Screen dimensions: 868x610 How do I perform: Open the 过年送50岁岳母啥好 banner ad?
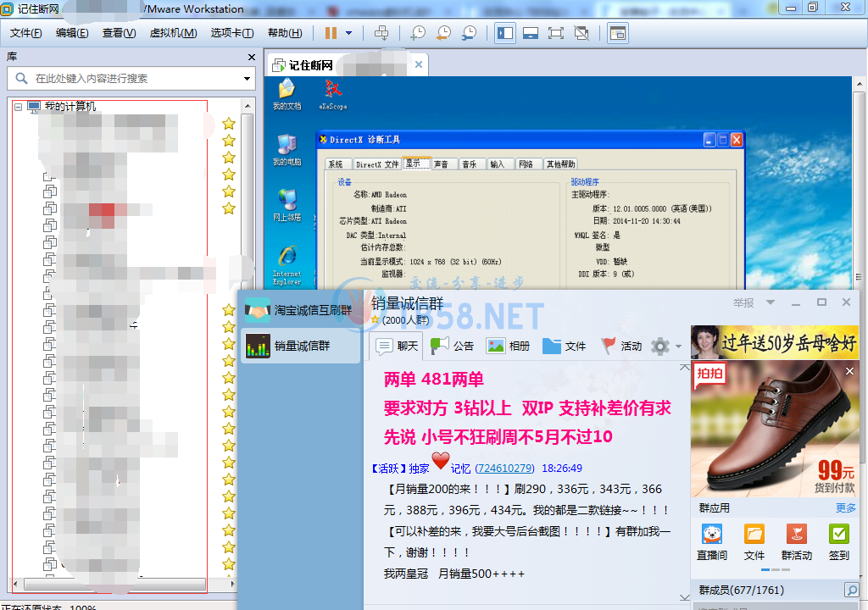pos(775,342)
